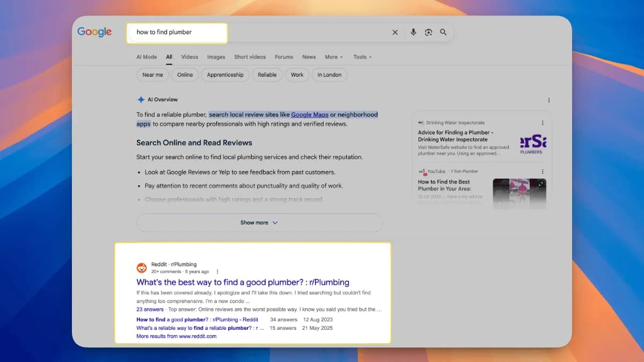644x362 pixels.
Task: Open the '23 answers' link
Action: [150, 309]
